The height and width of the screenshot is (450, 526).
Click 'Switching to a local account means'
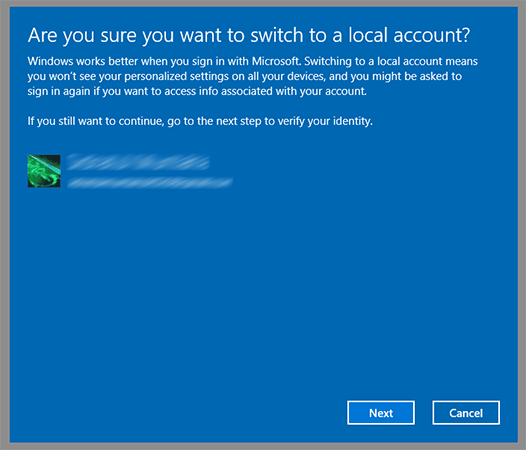[x=391, y=61]
